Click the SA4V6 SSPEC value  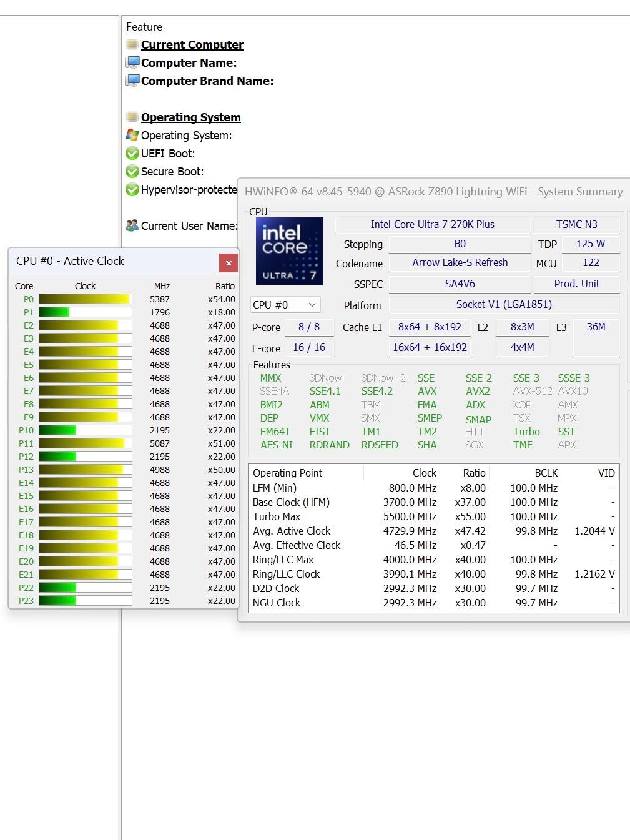[460, 284]
